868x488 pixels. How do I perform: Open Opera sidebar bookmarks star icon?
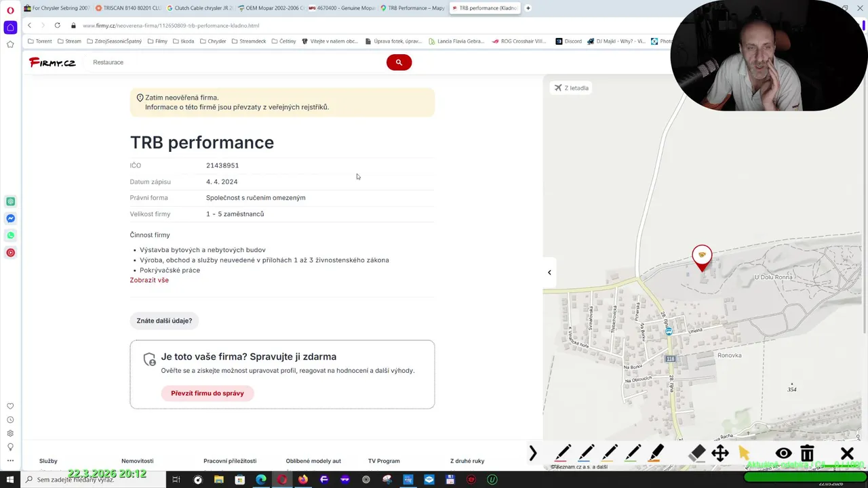click(x=10, y=45)
